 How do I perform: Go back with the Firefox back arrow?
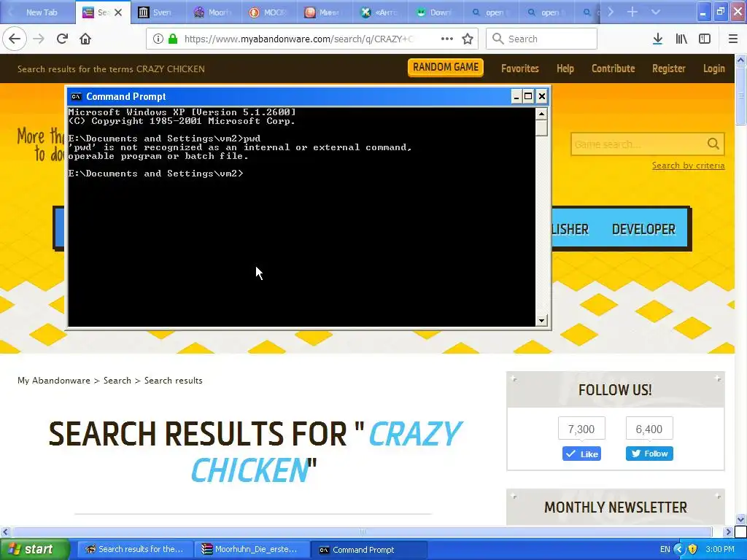[15, 39]
